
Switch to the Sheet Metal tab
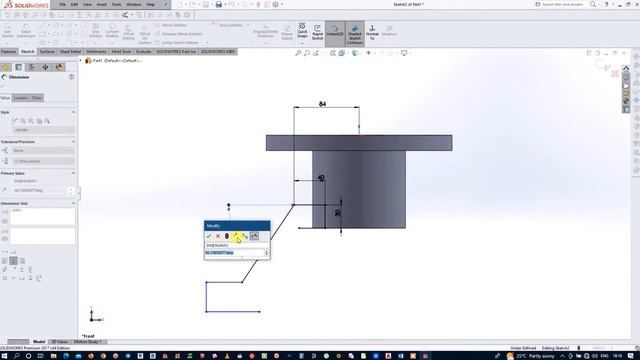coord(70,52)
